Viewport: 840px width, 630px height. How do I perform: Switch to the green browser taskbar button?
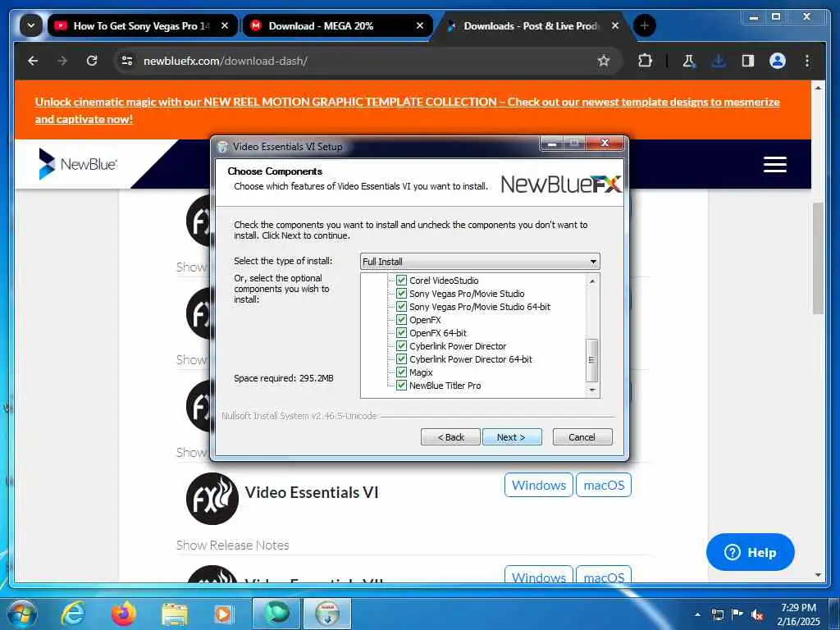(x=276, y=614)
